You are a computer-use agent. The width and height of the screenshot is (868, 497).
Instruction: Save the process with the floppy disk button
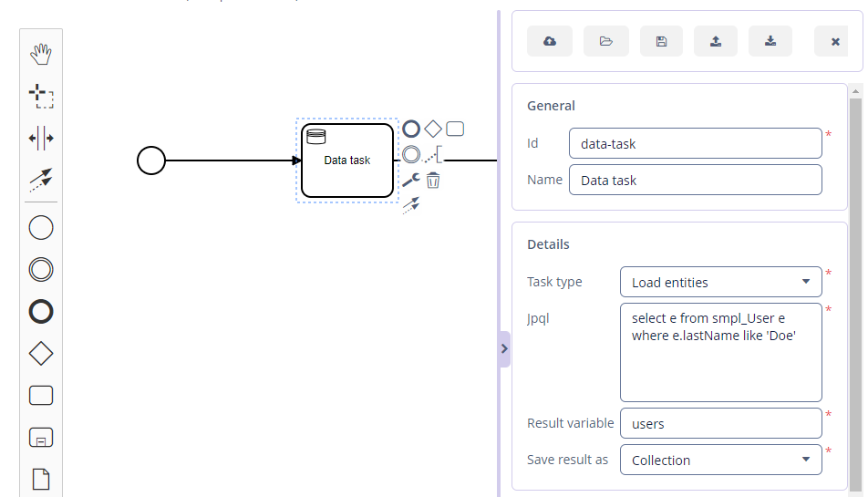[x=661, y=41]
